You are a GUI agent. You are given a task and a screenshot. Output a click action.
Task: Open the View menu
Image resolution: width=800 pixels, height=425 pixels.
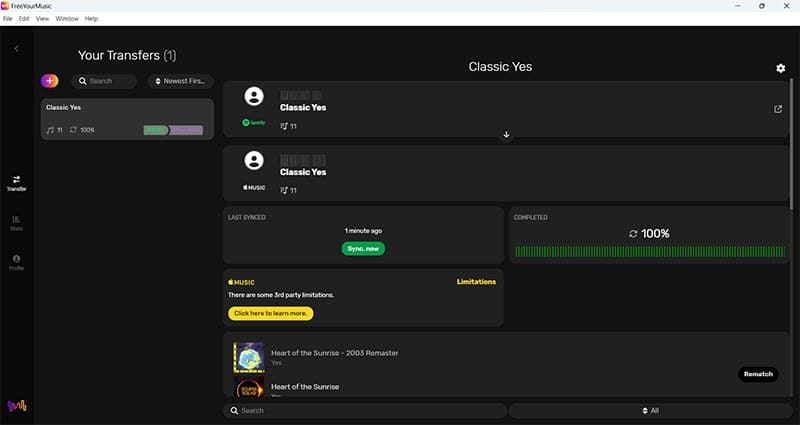pyautogui.click(x=42, y=18)
